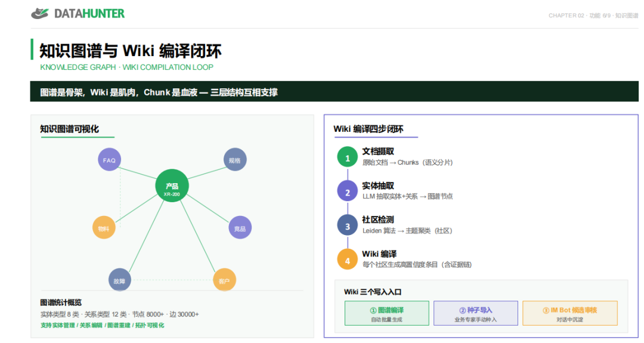Open the 图谱编译 entry card
The height and width of the screenshot is (343, 644).
pos(387,313)
